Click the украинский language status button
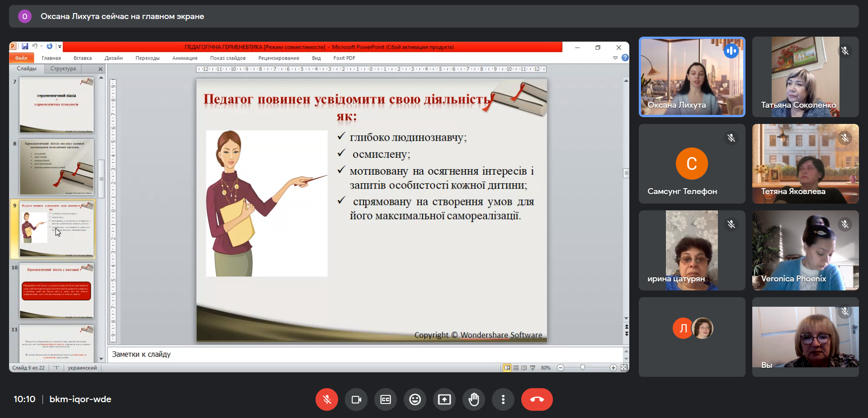868x418 pixels. 82,368
